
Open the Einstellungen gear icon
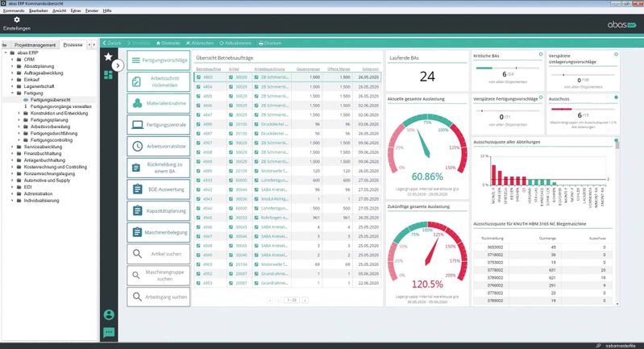tap(16, 19)
